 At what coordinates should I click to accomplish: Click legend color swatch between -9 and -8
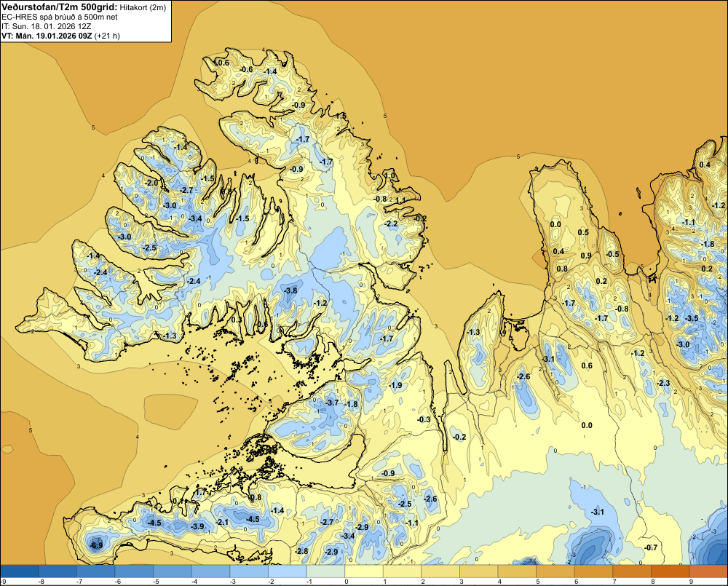[x=20, y=570]
